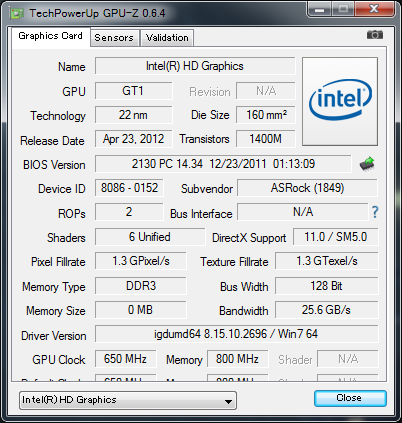Click Memory clock value 800 MHz
The image size is (402, 423).
(x=237, y=359)
